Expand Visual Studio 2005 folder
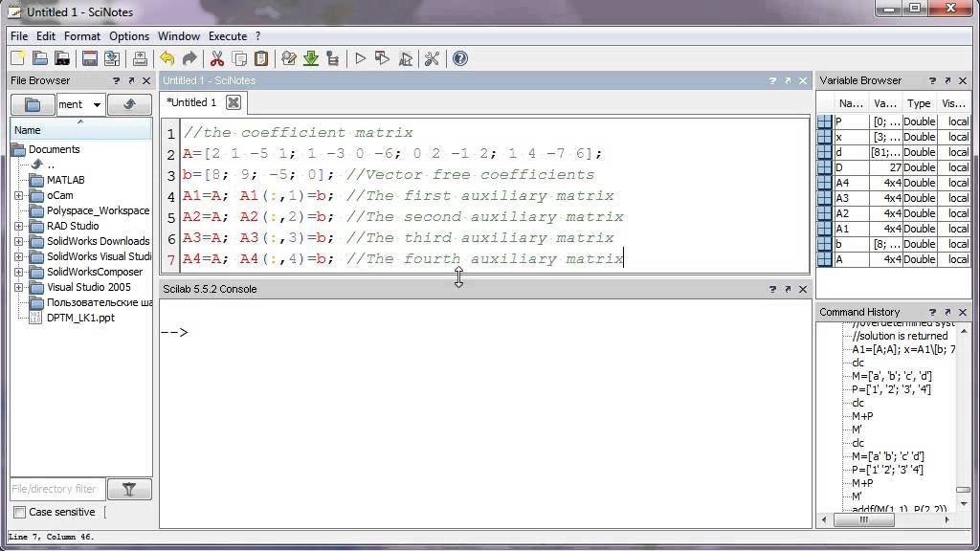Image resolution: width=980 pixels, height=551 pixels. [x=19, y=287]
